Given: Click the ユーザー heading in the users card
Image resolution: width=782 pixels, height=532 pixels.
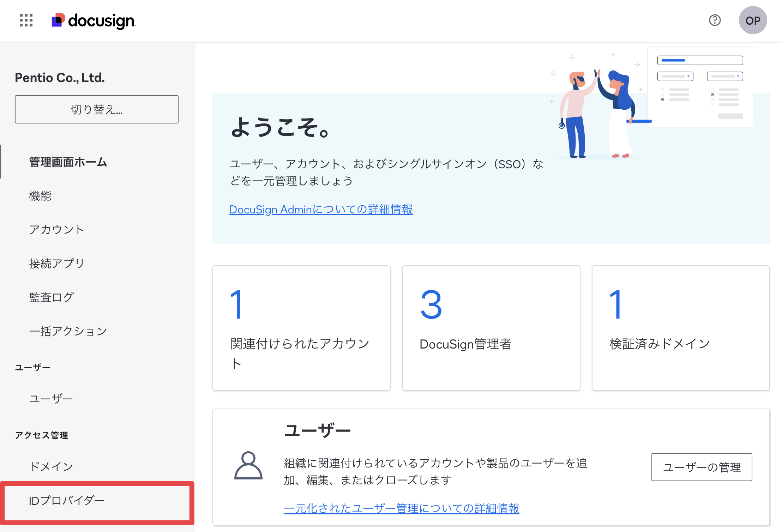Looking at the screenshot, I should click(x=317, y=430).
